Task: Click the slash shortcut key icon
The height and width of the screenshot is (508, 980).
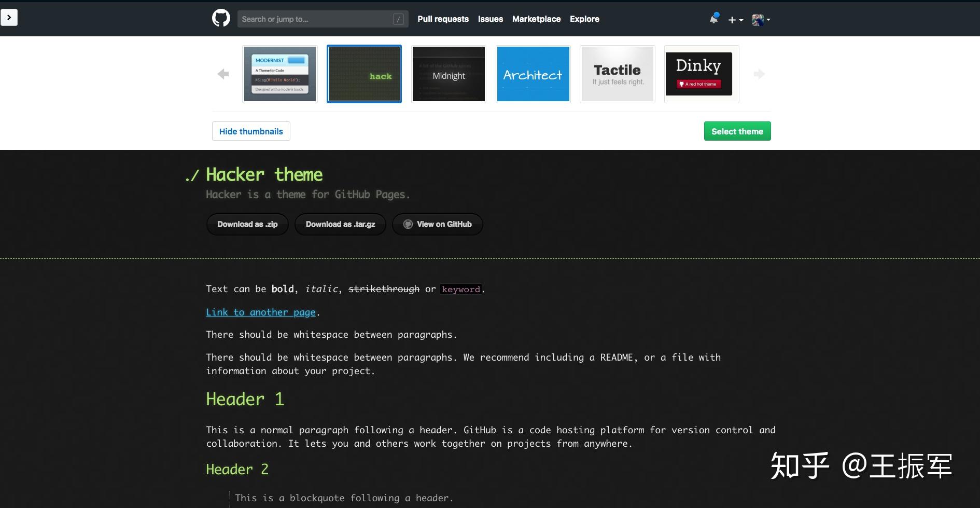Action: 398,19
